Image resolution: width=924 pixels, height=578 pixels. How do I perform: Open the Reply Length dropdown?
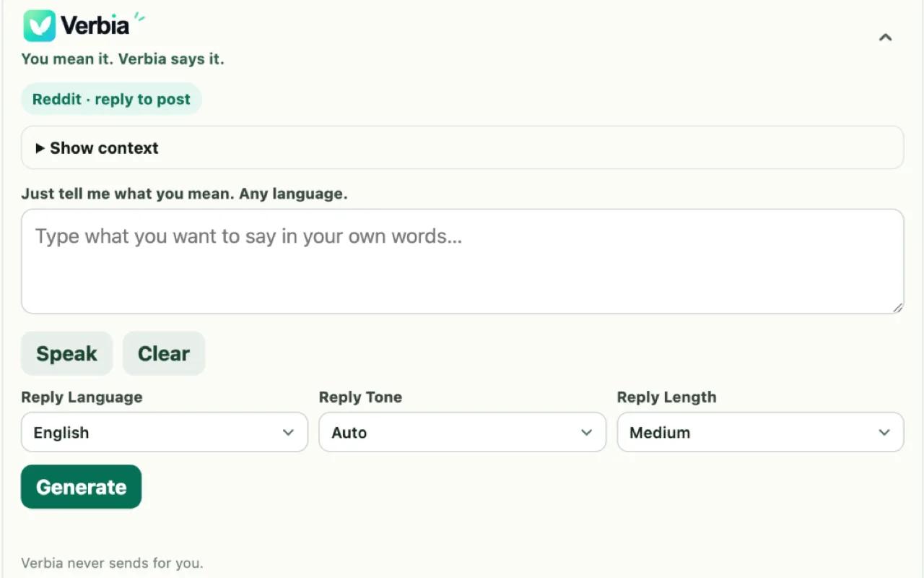760,432
